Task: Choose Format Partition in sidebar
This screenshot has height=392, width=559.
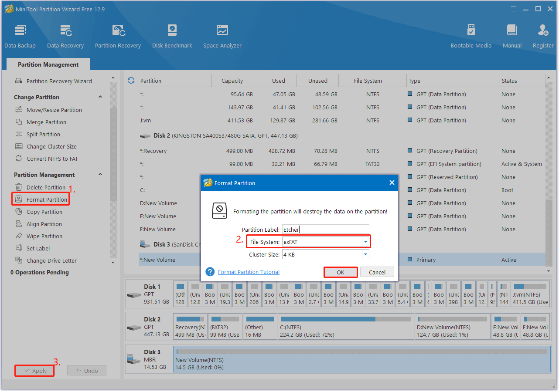Action: click(41, 199)
